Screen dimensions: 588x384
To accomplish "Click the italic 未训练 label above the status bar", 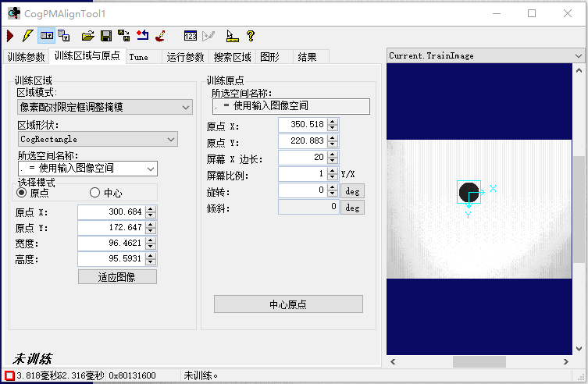I will (32, 359).
